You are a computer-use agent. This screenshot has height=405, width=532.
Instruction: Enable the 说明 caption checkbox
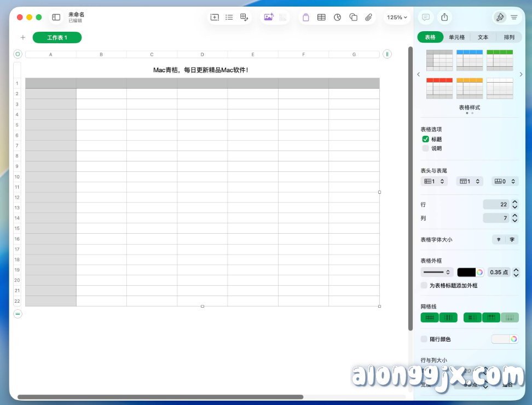(x=425, y=148)
